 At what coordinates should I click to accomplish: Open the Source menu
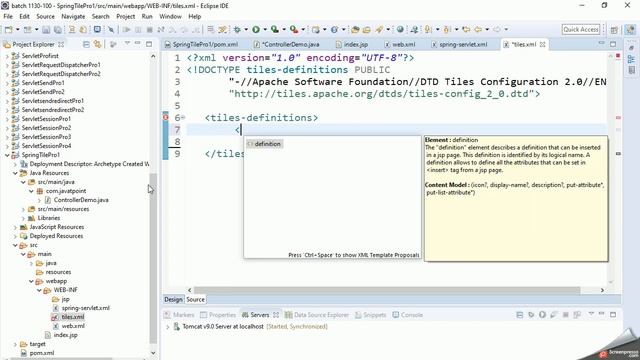coord(45,16)
